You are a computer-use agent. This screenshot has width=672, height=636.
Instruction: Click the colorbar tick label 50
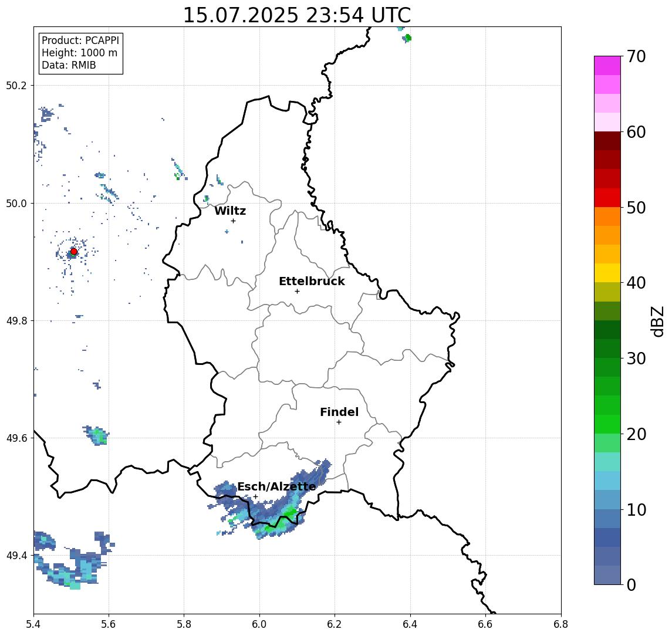[x=636, y=208]
